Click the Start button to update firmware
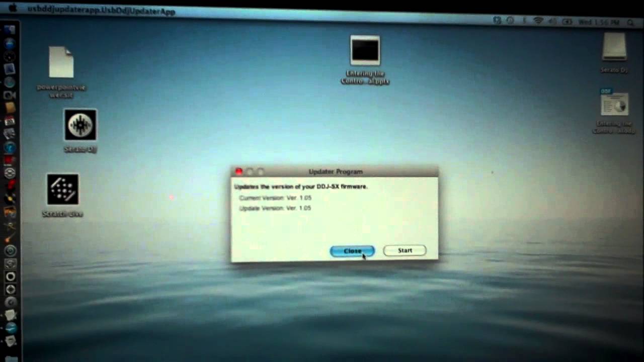The height and width of the screenshot is (362, 644). click(x=405, y=250)
